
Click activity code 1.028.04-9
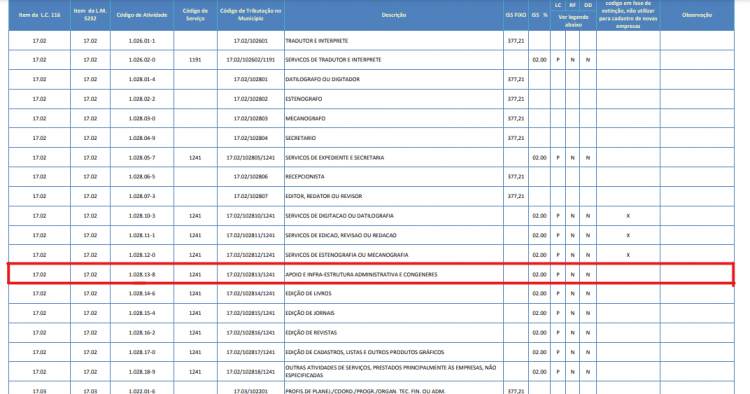[142, 138]
